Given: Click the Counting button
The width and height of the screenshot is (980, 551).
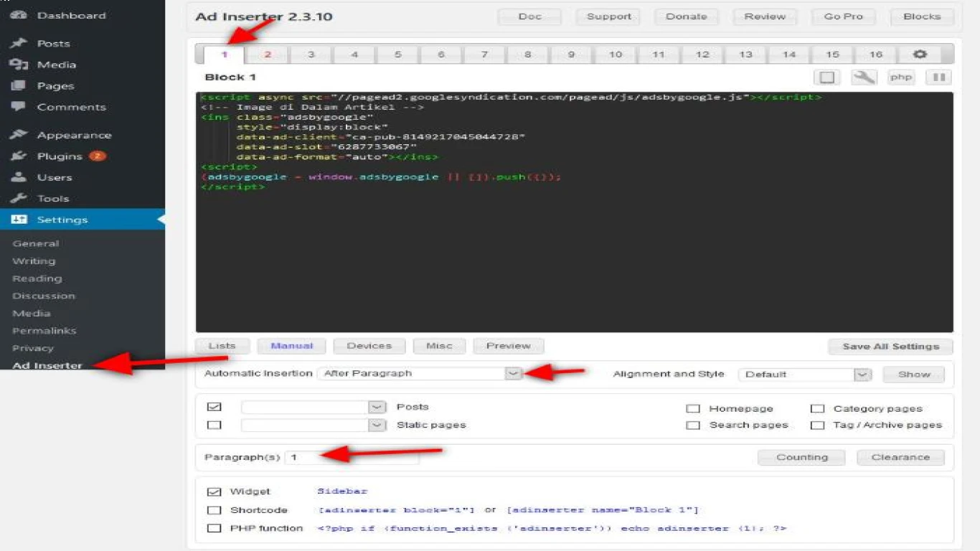Looking at the screenshot, I should pyautogui.click(x=801, y=458).
